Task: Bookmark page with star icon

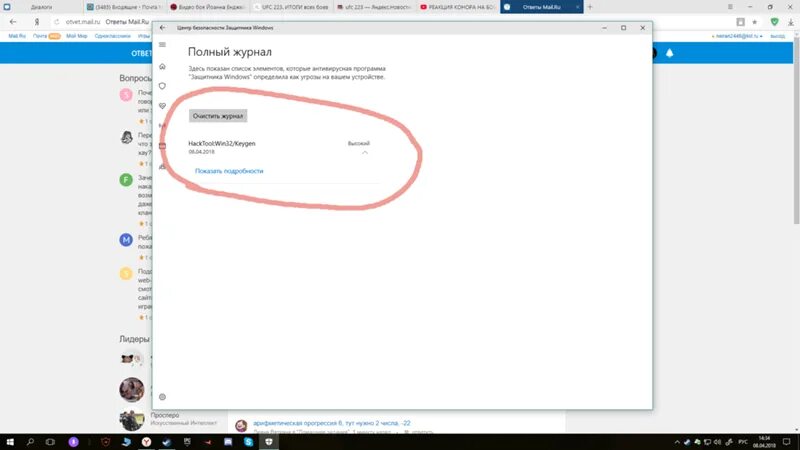Action: [755, 22]
